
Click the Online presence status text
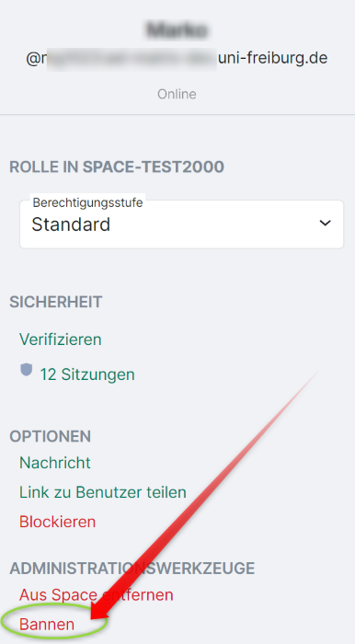177,94
